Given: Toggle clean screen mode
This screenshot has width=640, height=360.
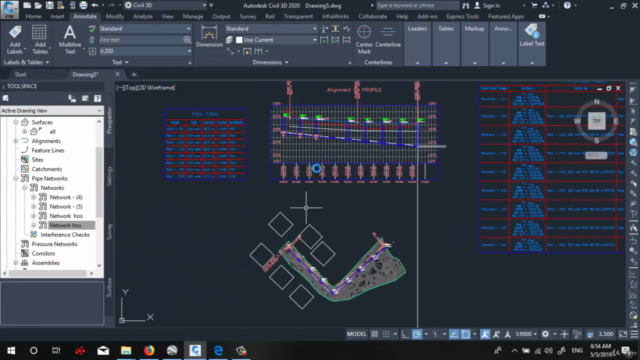Looking at the screenshot, I should pos(623,334).
